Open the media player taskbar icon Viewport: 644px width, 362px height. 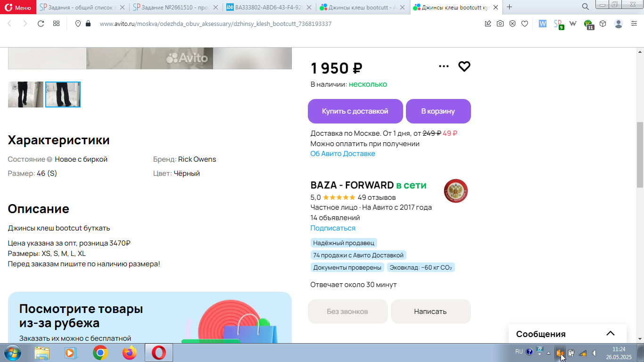tap(70, 353)
